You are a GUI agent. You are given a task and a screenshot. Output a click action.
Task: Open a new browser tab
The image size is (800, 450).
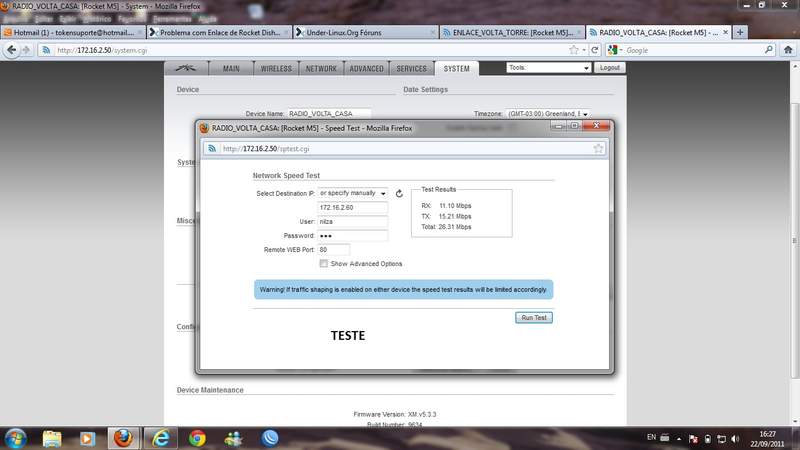point(740,32)
